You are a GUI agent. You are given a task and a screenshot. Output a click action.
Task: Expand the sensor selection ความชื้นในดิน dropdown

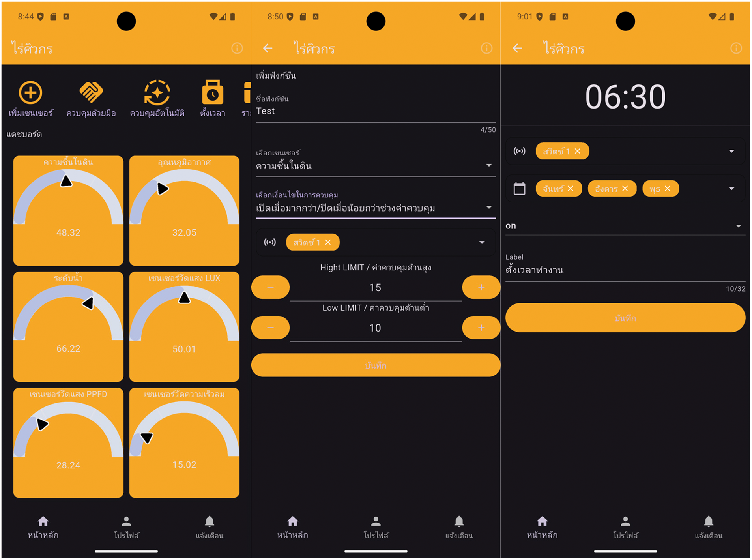(x=489, y=165)
